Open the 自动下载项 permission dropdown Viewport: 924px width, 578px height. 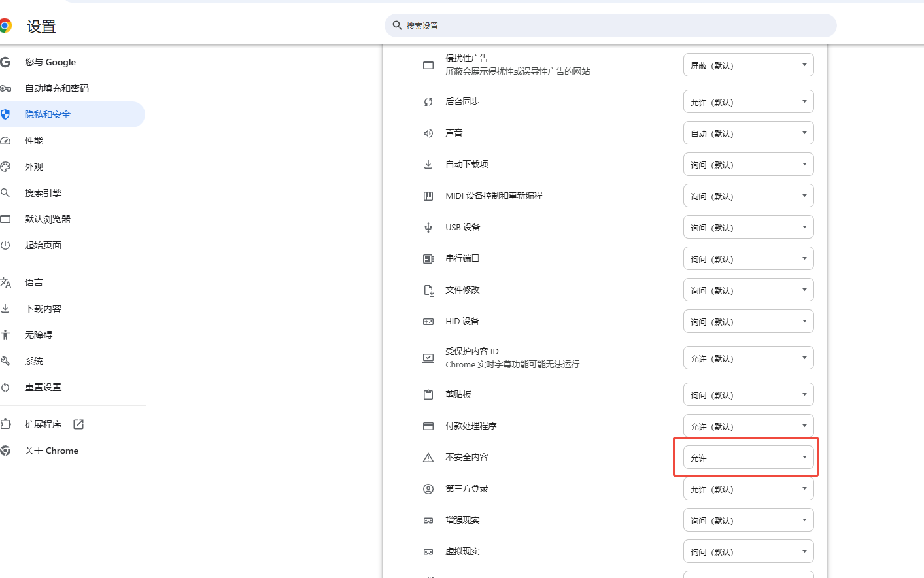click(x=749, y=164)
